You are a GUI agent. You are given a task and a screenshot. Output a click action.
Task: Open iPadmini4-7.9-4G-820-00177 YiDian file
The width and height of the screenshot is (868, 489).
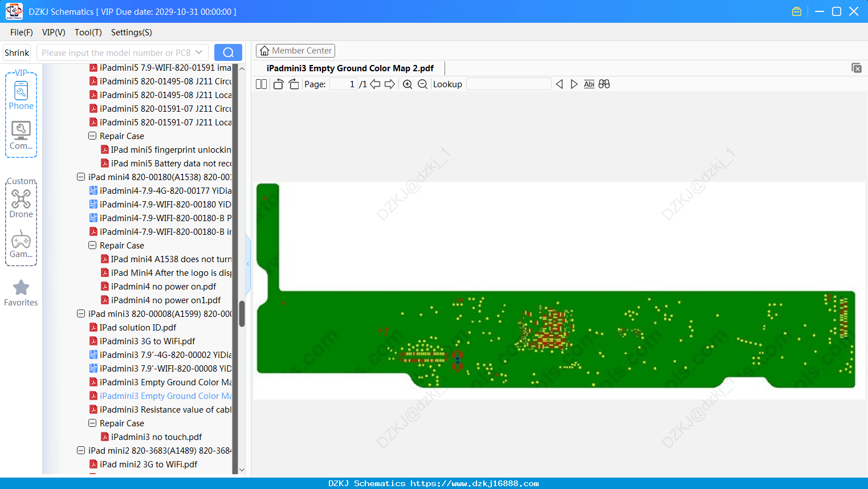click(x=160, y=191)
